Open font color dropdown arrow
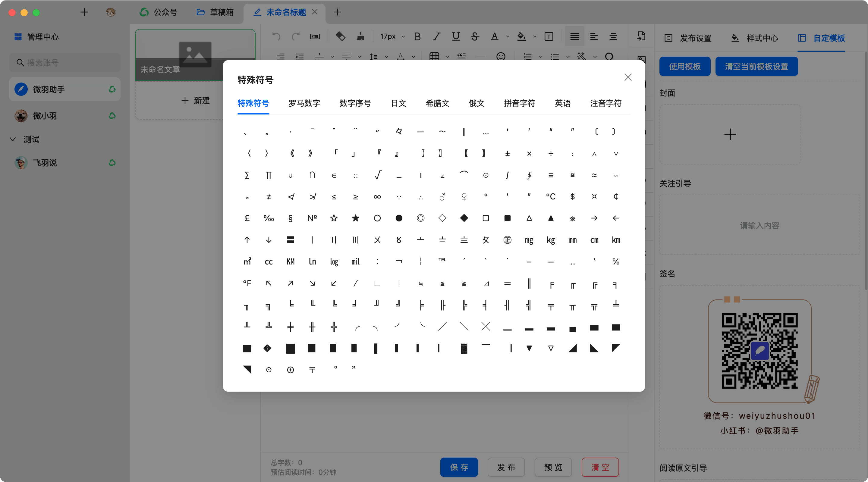 click(x=508, y=37)
